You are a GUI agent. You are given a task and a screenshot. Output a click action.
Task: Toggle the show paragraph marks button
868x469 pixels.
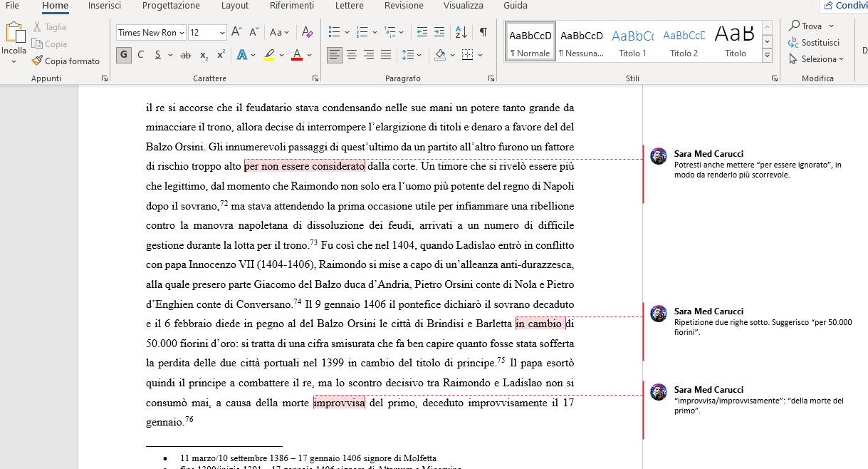pyautogui.click(x=483, y=32)
